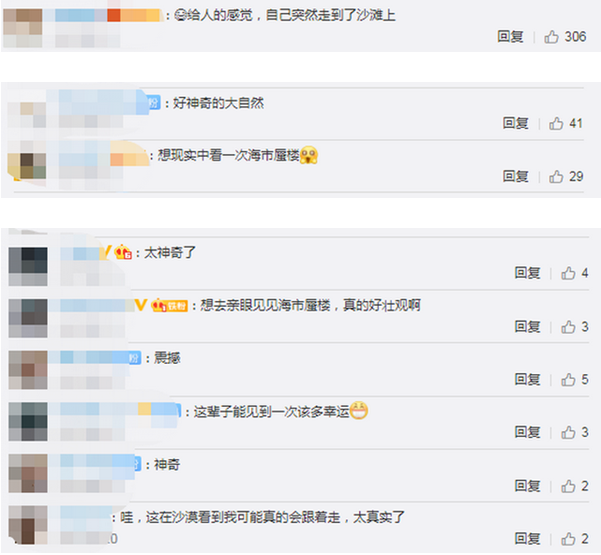
Task: Reply to the 太神奇了 comment
Action: point(527,273)
